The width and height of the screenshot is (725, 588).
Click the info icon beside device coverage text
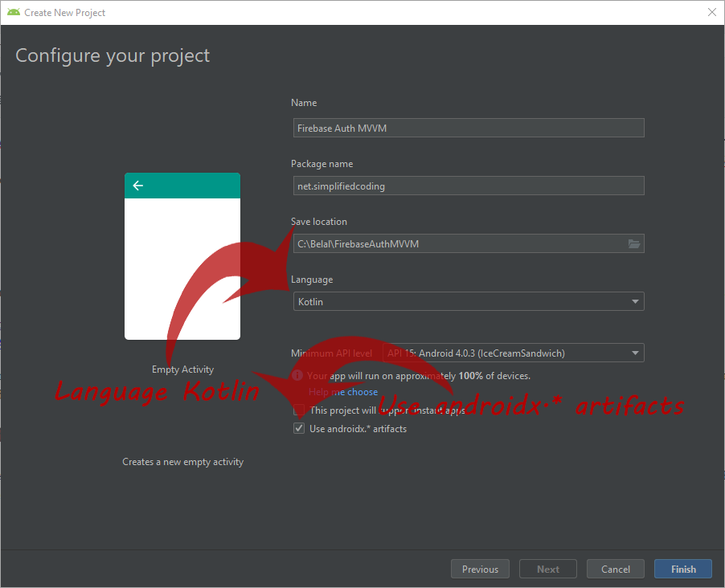[x=297, y=375]
